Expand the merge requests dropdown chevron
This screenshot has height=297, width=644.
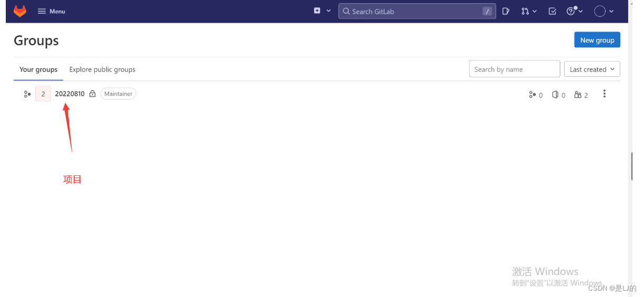tap(535, 11)
